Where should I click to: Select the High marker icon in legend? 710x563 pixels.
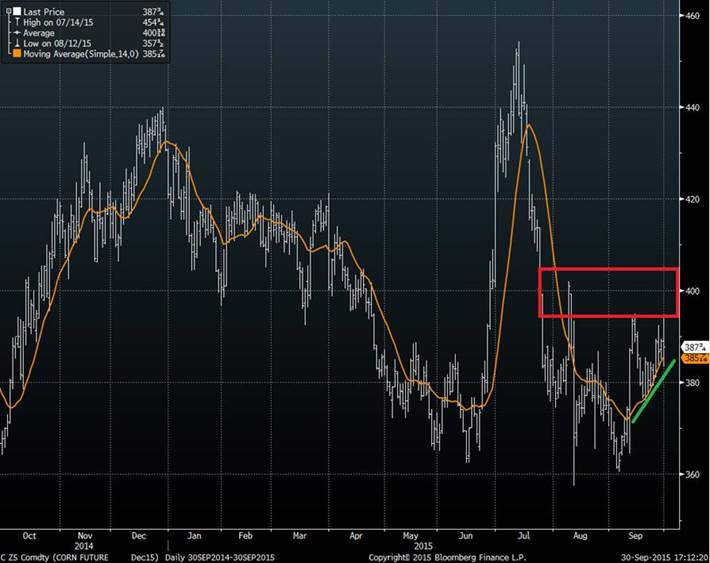[x=15, y=21]
